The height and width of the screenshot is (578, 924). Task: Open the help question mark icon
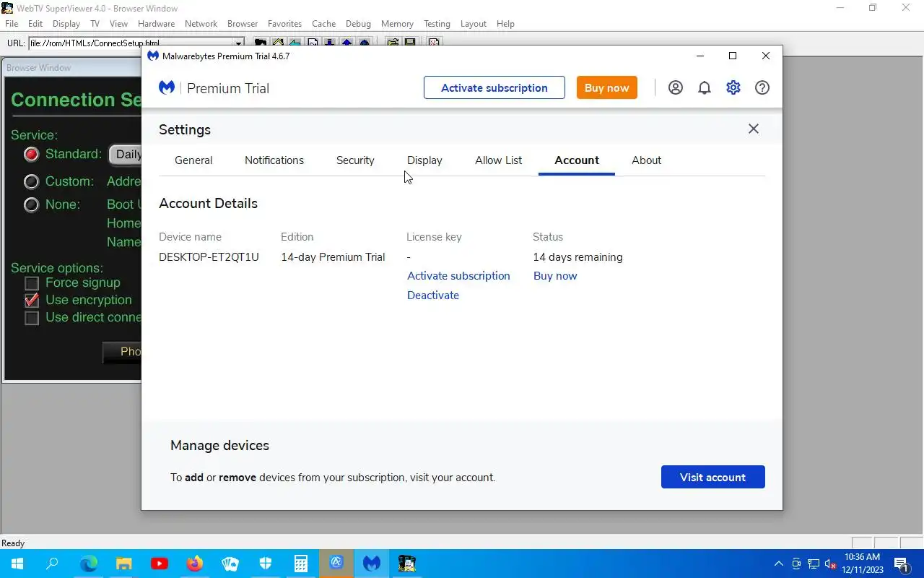762,87
